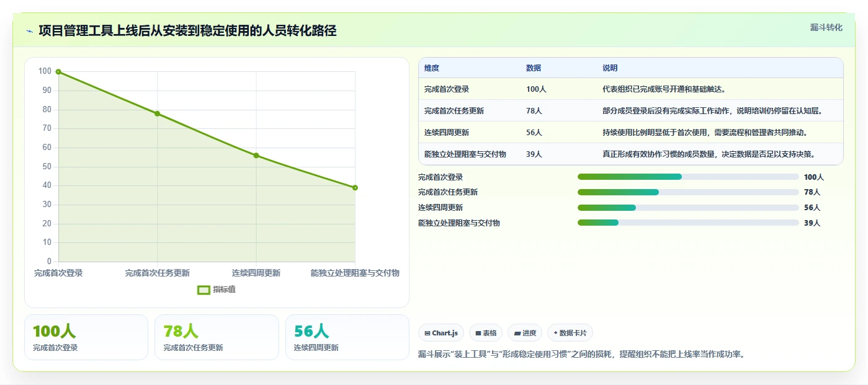Click the 100人 table cell
Image resolution: width=868 pixels, height=385 pixels.
(558, 89)
